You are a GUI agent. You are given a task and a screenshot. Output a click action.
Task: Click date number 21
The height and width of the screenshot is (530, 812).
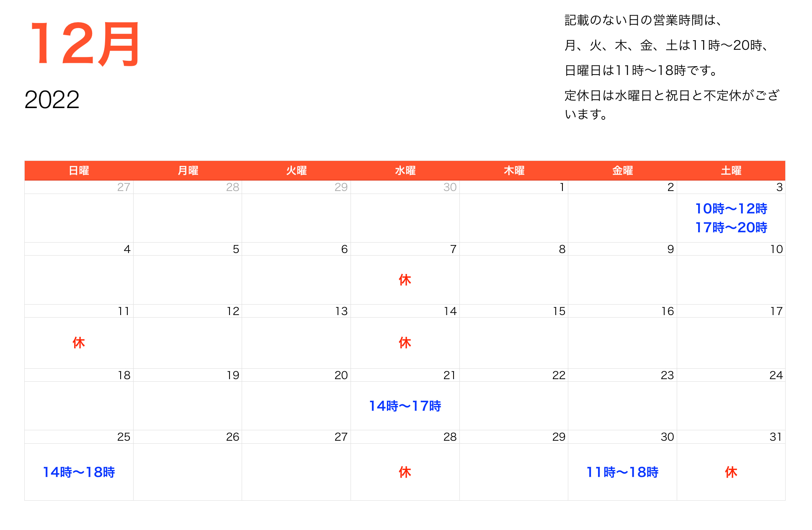click(x=449, y=375)
